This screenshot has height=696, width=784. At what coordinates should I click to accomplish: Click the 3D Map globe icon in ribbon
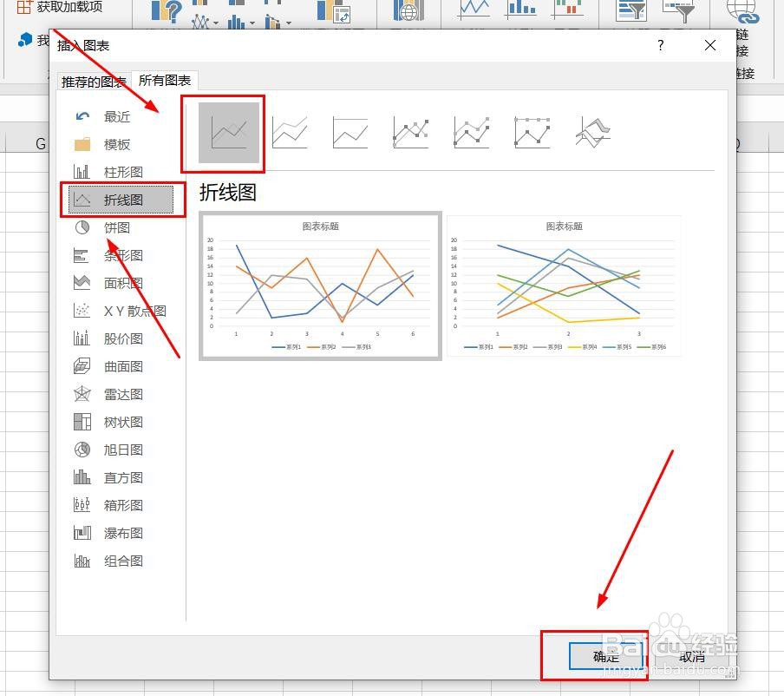(x=408, y=10)
